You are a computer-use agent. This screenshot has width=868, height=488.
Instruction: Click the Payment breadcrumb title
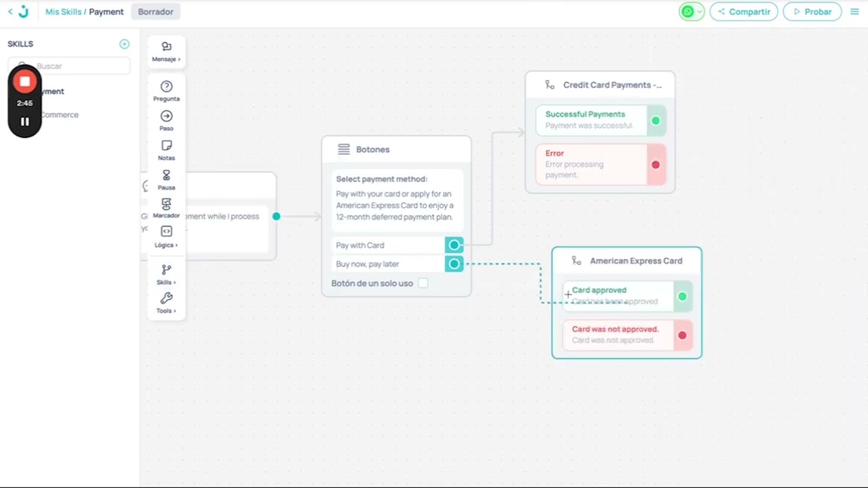106,12
